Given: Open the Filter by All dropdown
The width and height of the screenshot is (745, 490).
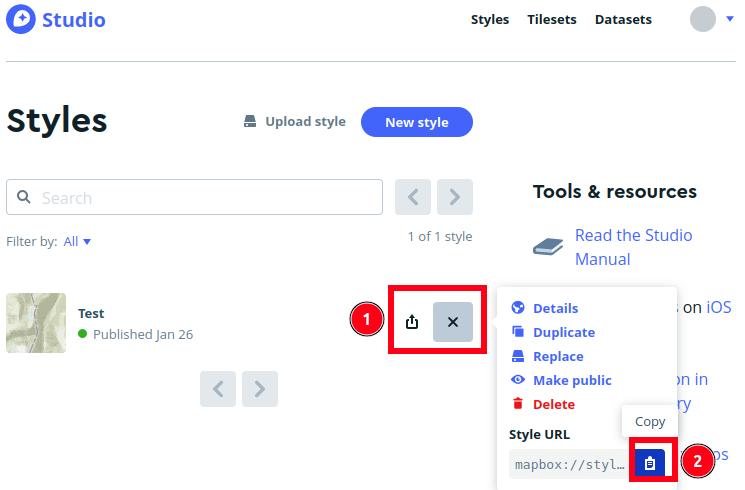Looking at the screenshot, I should (x=77, y=241).
